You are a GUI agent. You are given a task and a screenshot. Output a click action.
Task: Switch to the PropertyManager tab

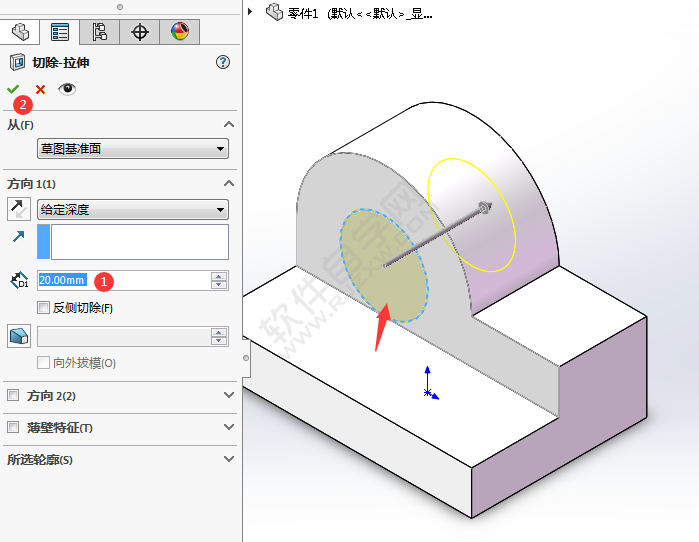(x=60, y=32)
